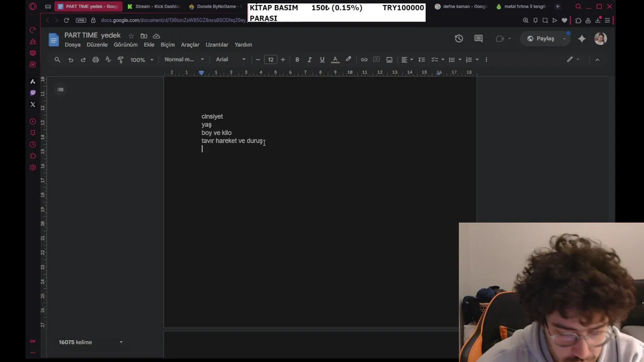This screenshot has height=362, width=644.
Task: Insert a checklist
Action: [435, 59]
